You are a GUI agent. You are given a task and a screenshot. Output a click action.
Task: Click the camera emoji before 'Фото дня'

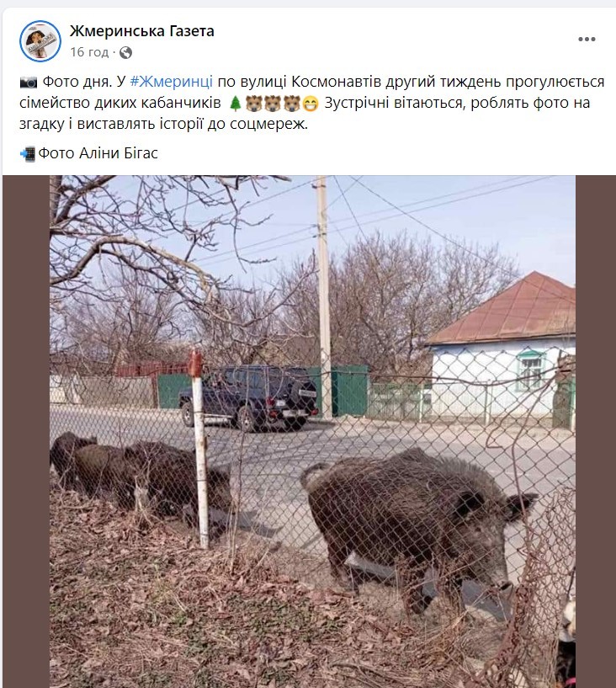[x=29, y=83]
